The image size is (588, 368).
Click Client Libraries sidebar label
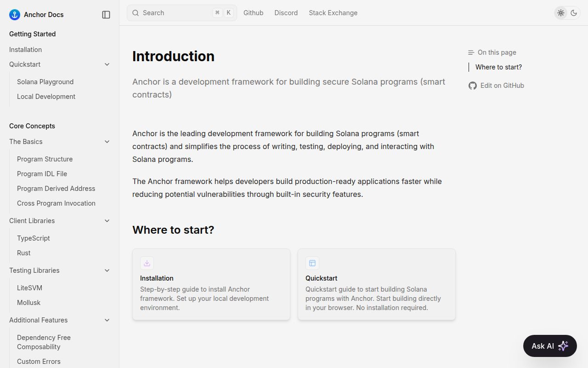pos(32,221)
